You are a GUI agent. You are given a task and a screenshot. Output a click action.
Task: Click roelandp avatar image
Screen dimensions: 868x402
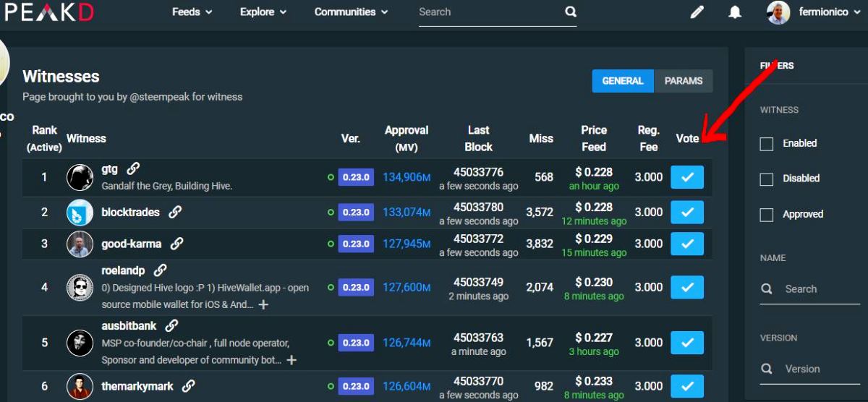point(80,287)
